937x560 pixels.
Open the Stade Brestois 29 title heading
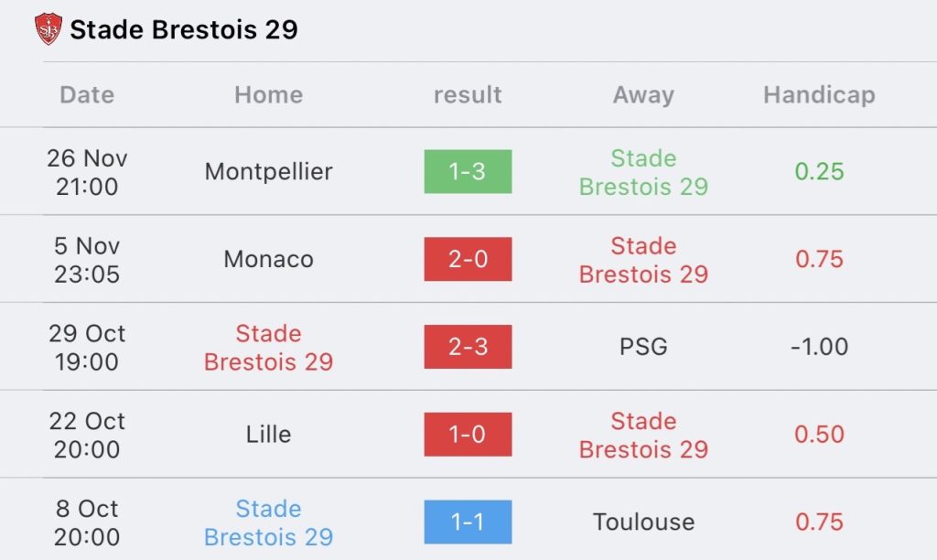click(x=184, y=29)
